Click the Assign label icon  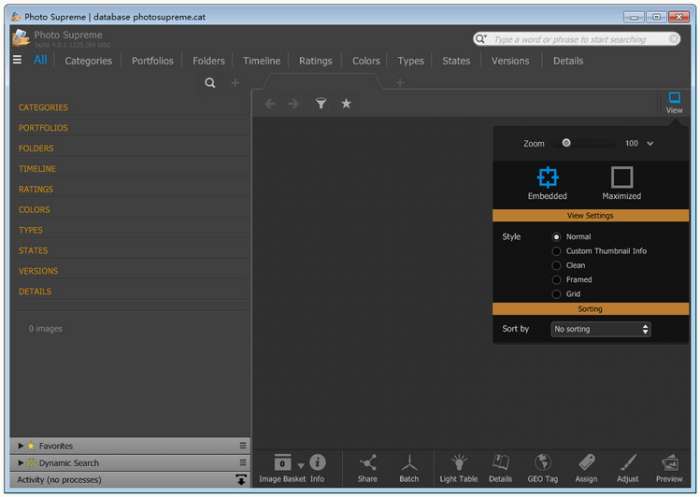586,466
